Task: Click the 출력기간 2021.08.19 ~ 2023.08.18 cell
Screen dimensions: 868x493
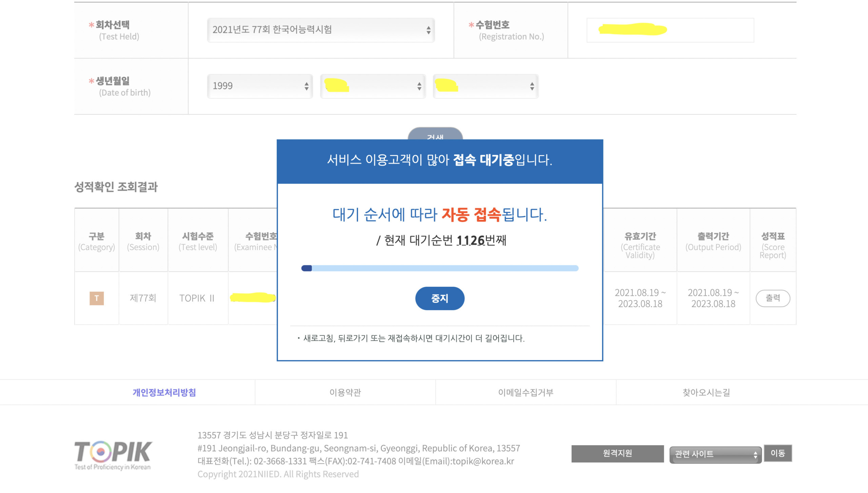Action: (713, 298)
